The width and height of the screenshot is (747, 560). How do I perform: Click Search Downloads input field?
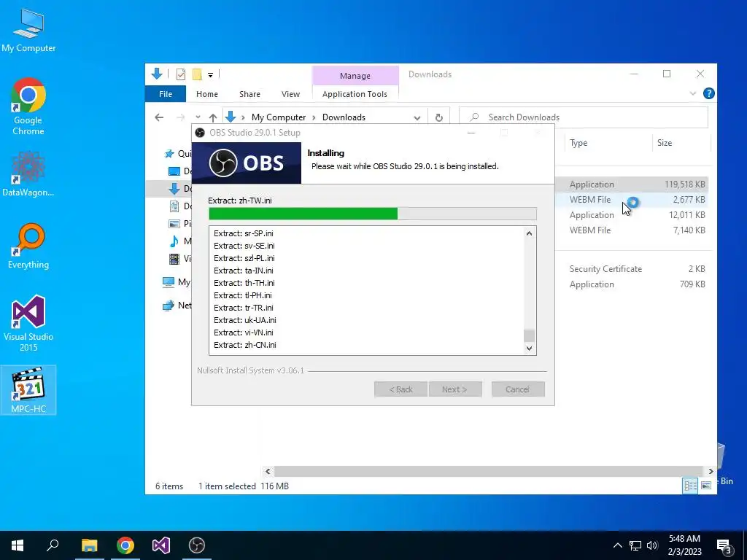[584, 117]
